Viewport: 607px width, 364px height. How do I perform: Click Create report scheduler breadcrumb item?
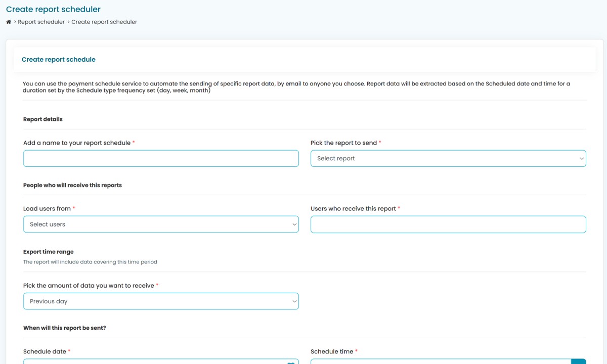[x=104, y=22]
